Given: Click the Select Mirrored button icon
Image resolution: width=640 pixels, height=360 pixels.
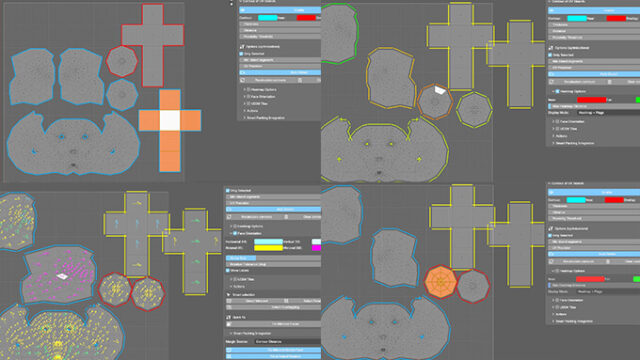Looking at the screenshot, I should pyautogui.click(x=229, y=301).
